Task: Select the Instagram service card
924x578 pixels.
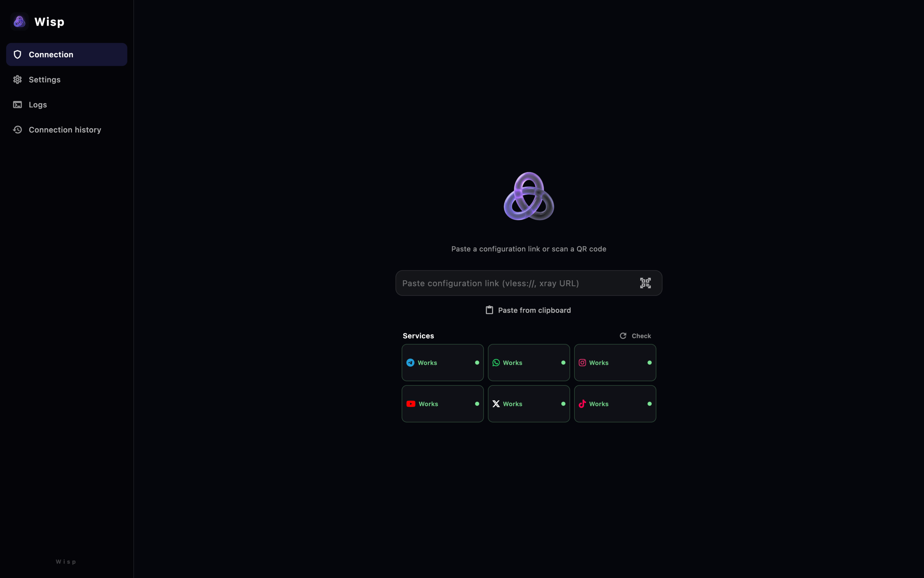Action: (615, 362)
